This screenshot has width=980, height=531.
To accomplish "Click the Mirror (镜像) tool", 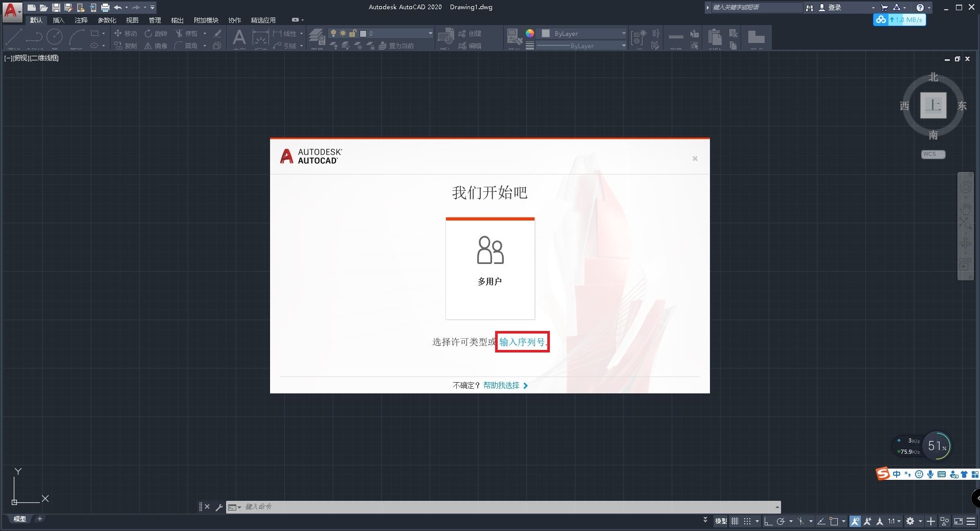I will coord(156,46).
